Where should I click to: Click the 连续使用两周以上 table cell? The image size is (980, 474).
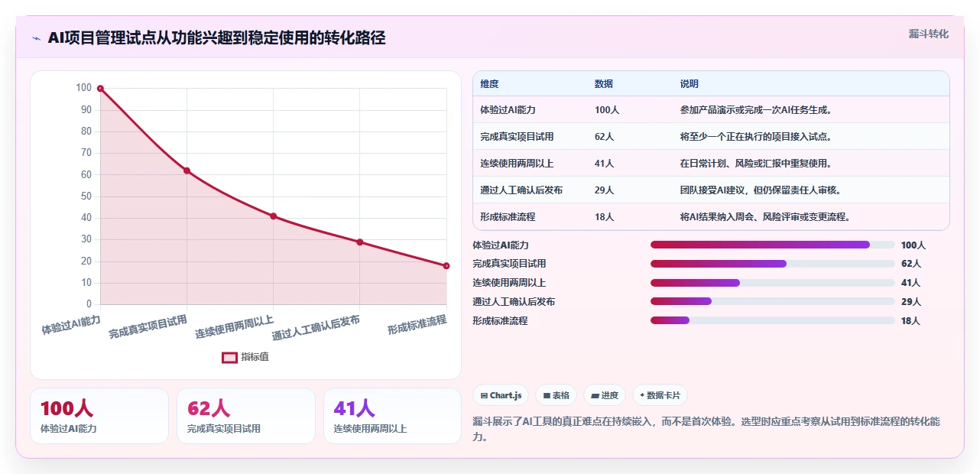click(531, 164)
